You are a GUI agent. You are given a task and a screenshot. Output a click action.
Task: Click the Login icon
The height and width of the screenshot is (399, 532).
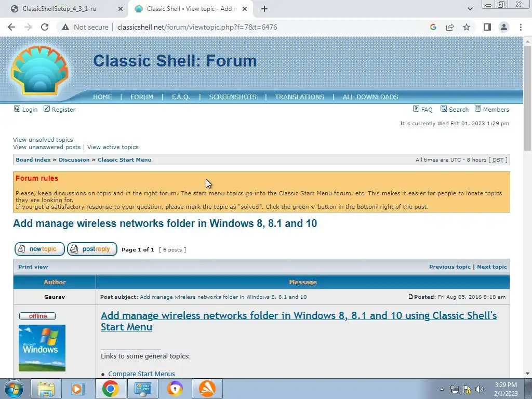click(x=17, y=109)
